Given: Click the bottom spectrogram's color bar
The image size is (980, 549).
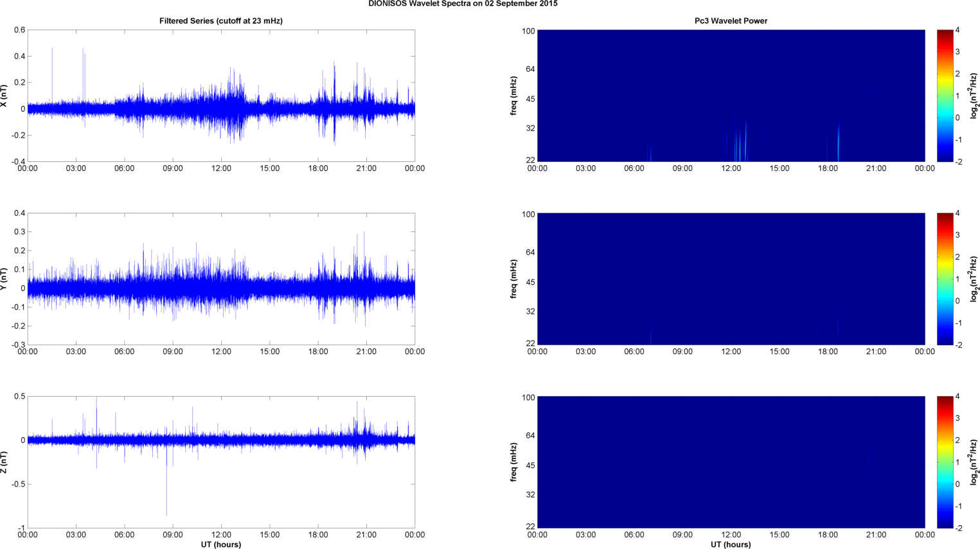Looking at the screenshot, I should (x=945, y=462).
